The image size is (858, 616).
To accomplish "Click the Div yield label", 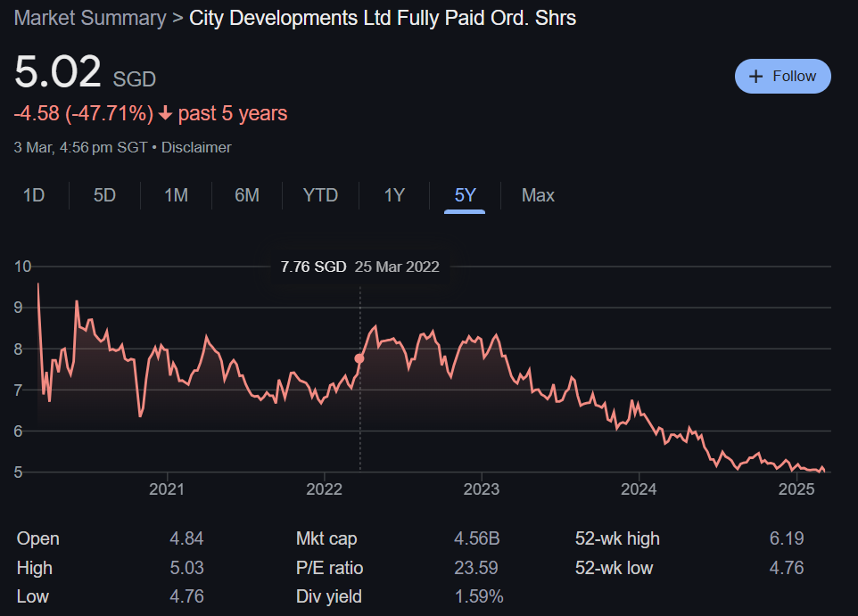I will [x=329, y=596].
